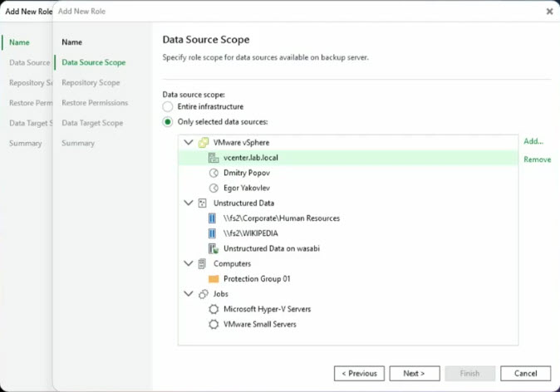
Task: Click the Cancel button
Action: pos(525,374)
